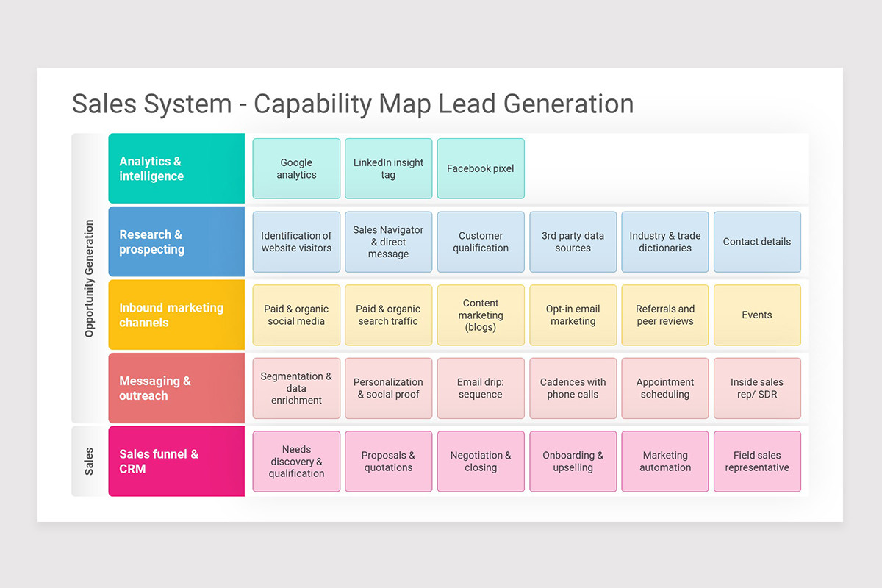This screenshot has height=588, width=882.
Task: Select the Content marketing (blogs) box
Action: tap(481, 315)
